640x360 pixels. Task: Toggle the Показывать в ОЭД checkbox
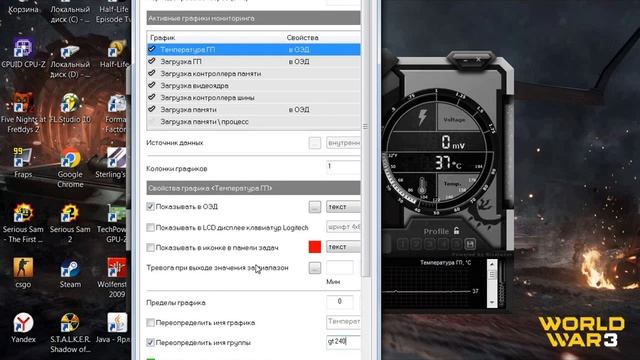tap(150, 207)
